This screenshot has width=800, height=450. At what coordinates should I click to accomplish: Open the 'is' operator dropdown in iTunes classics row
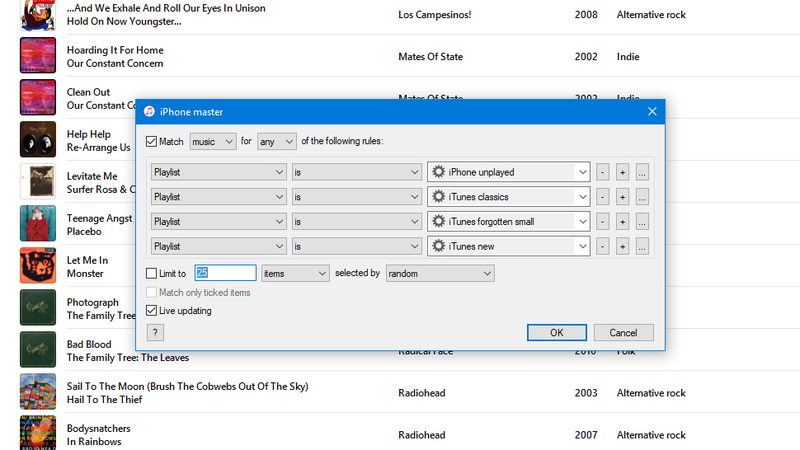coord(357,197)
